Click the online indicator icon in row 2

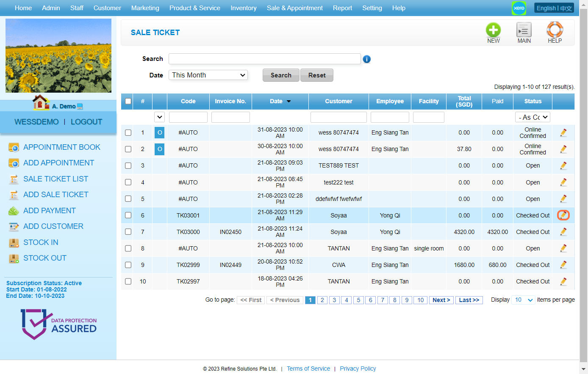[160, 149]
